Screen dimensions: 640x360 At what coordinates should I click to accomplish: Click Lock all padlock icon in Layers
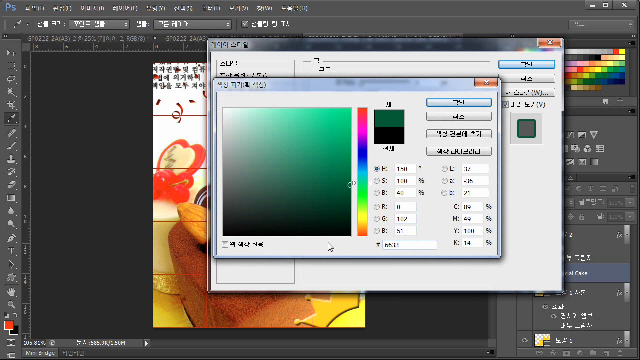[x=582, y=216]
